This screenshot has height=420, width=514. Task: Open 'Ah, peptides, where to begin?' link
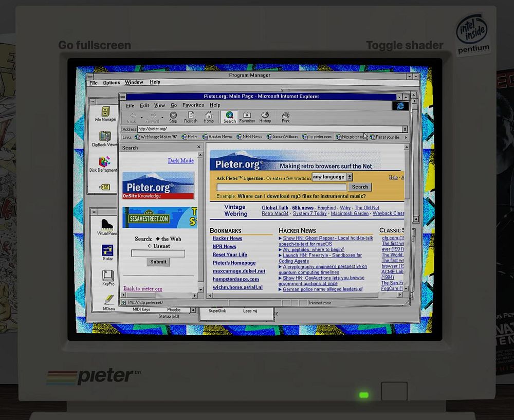(x=314, y=249)
